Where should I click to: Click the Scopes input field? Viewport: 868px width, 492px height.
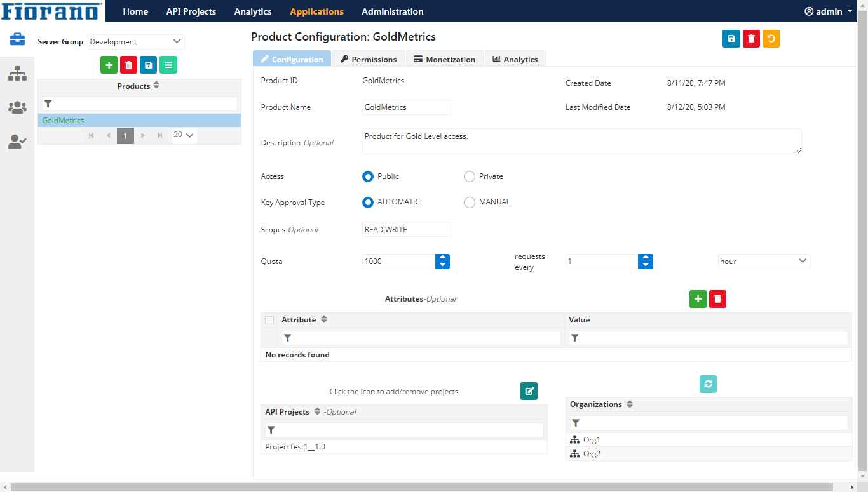pyautogui.click(x=407, y=229)
